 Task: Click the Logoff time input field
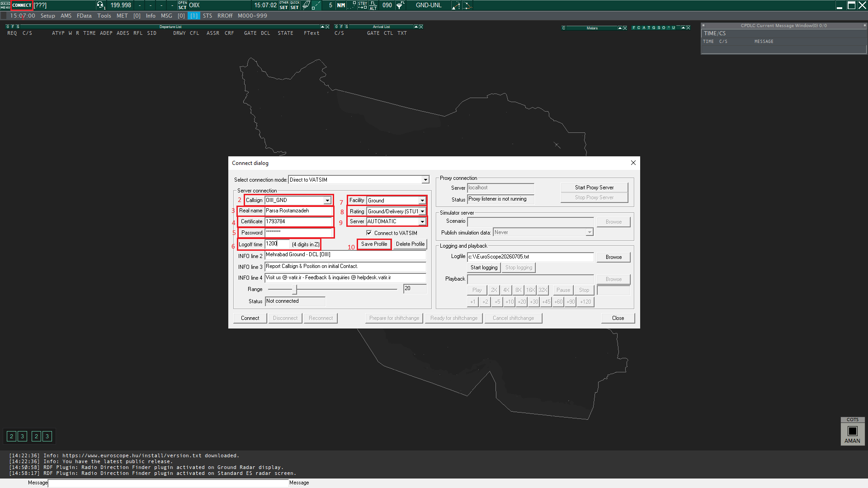[277, 244]
